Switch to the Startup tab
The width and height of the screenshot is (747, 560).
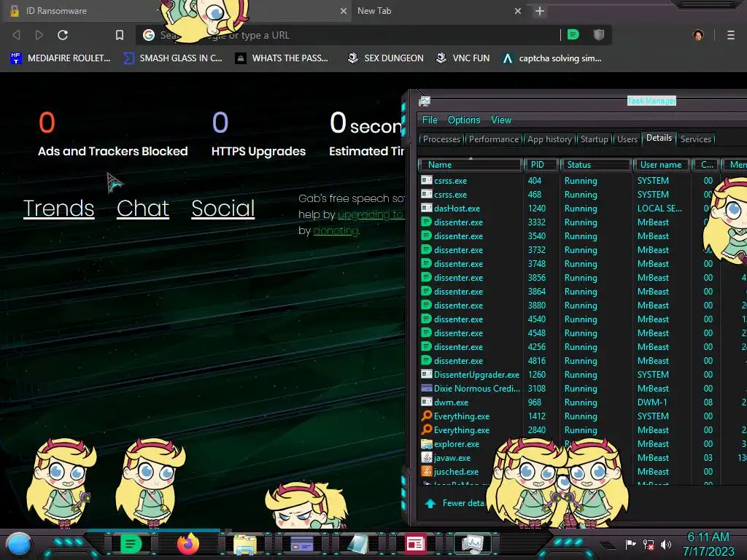(x=594, y=139)
